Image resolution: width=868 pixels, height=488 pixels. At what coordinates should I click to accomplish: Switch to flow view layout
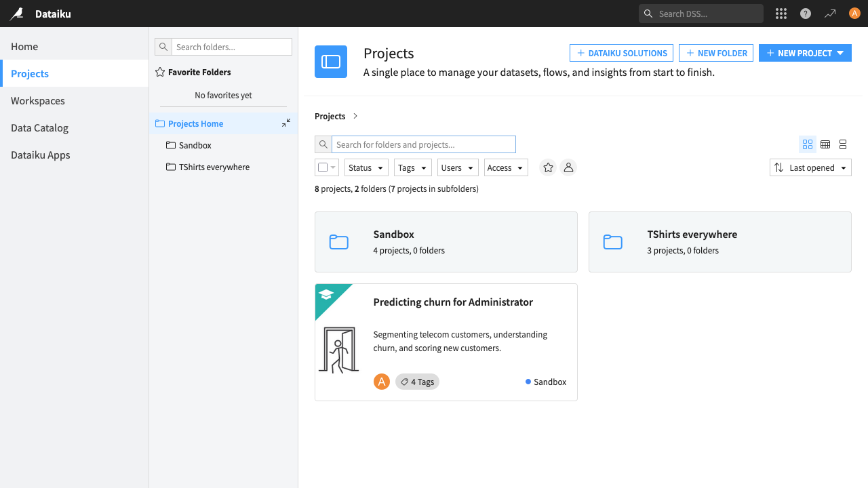pos(843,144)
